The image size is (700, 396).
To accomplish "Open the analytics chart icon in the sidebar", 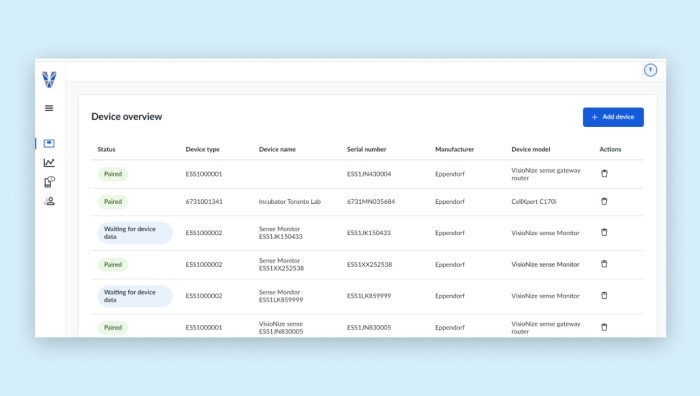I will pos(49,163).
